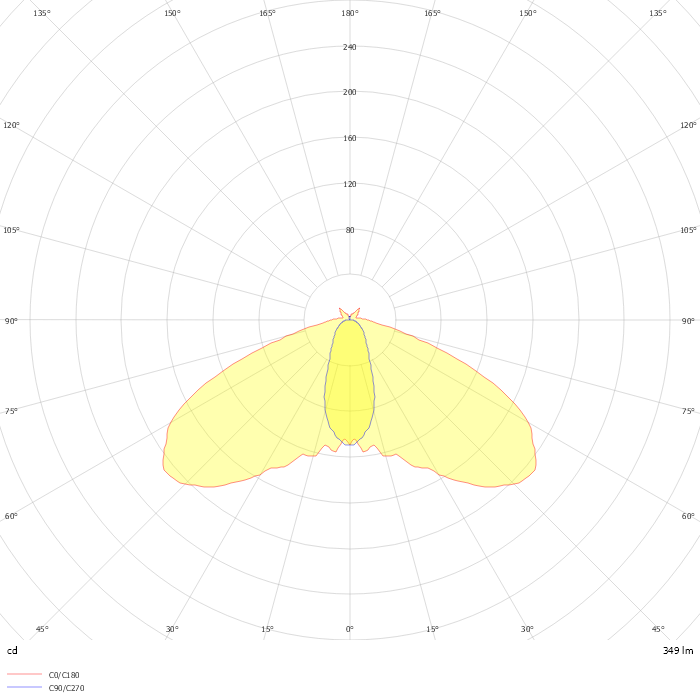Select the "C90/C270" legend label
Viewport: 700px width, 700px height.
(66, 688)
